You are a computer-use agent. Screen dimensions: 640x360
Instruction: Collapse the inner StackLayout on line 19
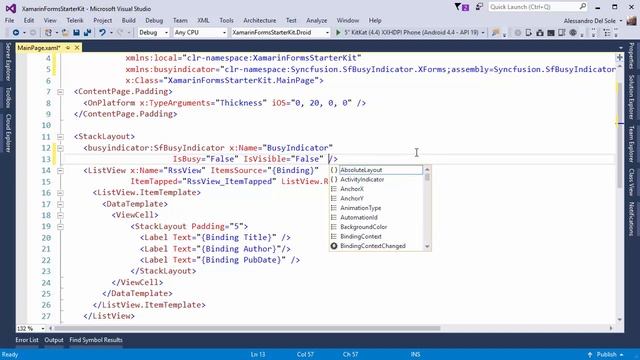tap(60, 227)
